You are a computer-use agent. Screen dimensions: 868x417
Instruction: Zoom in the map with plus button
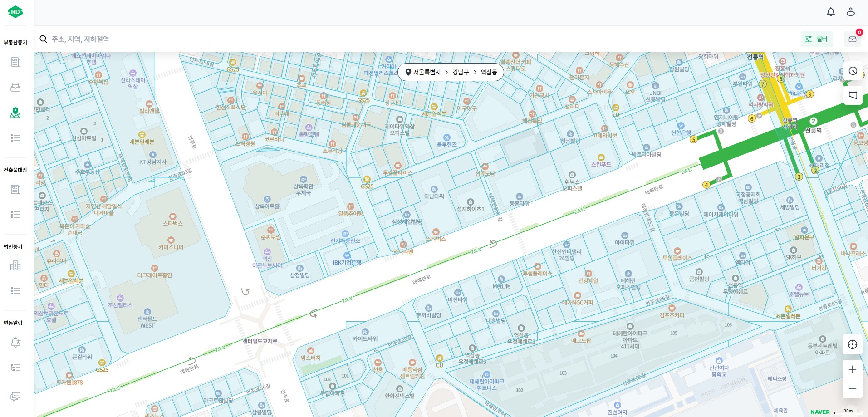(852, 369)
